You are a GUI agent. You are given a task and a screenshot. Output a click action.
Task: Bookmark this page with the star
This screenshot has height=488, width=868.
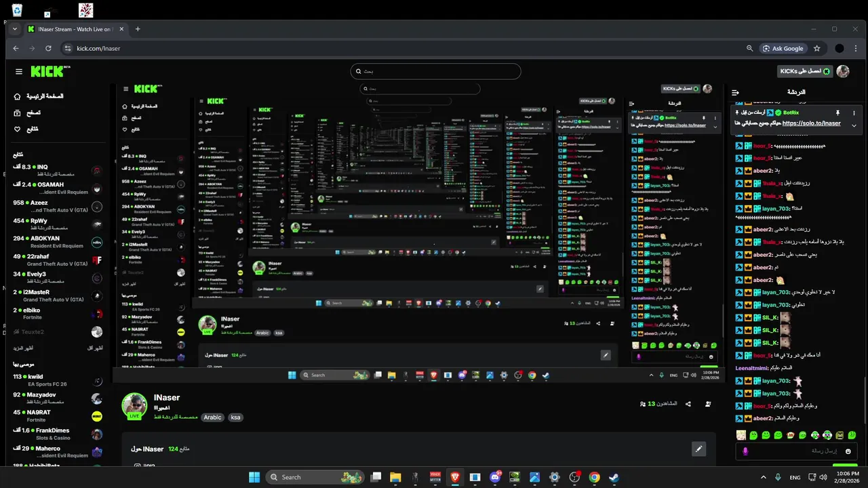(816, 48)
